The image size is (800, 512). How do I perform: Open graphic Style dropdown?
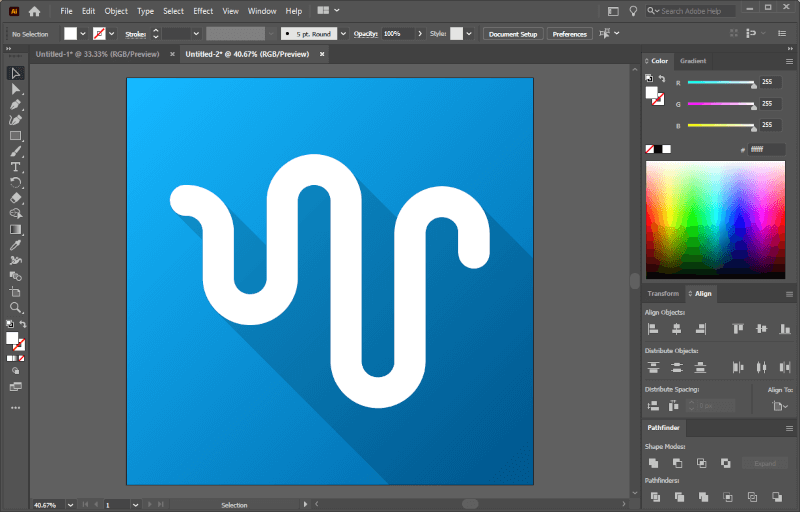click(x=469, y=34)
